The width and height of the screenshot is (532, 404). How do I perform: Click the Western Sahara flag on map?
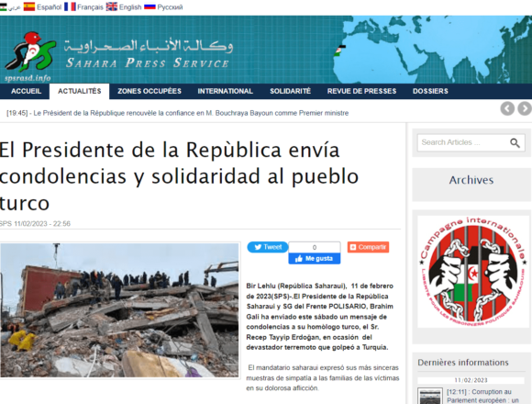click(x=339, y=50)
